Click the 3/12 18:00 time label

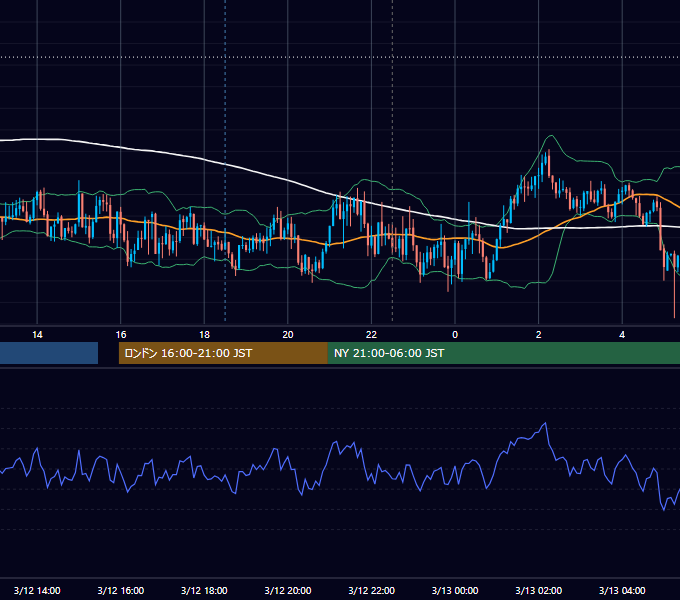pos(204,590)
